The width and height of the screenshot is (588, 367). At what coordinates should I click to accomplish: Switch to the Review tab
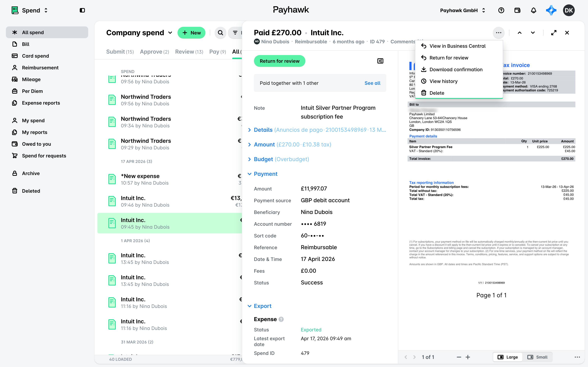tap(189, 52)
